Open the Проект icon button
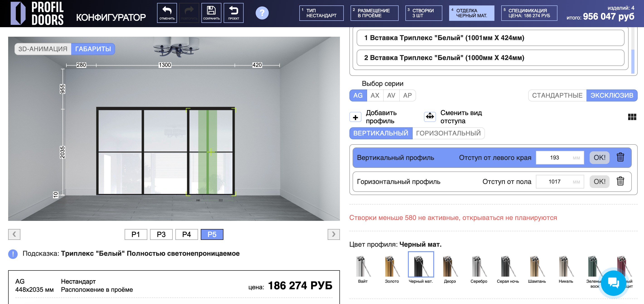The width and height of the screenshot is (644, 304). (x=233, y=13)
